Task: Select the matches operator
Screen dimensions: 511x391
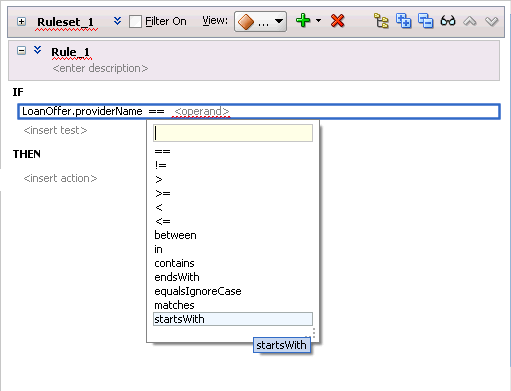Action: click(233, 305)
